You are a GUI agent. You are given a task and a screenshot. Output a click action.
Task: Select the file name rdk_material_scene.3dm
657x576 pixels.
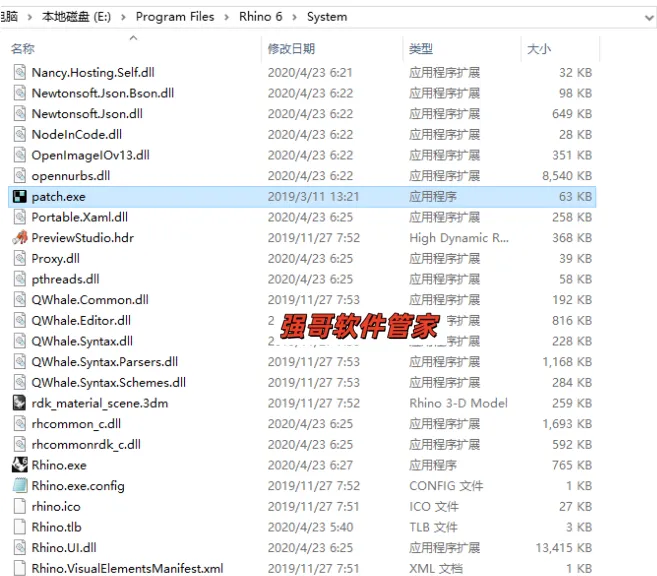[x=100, y=403]
